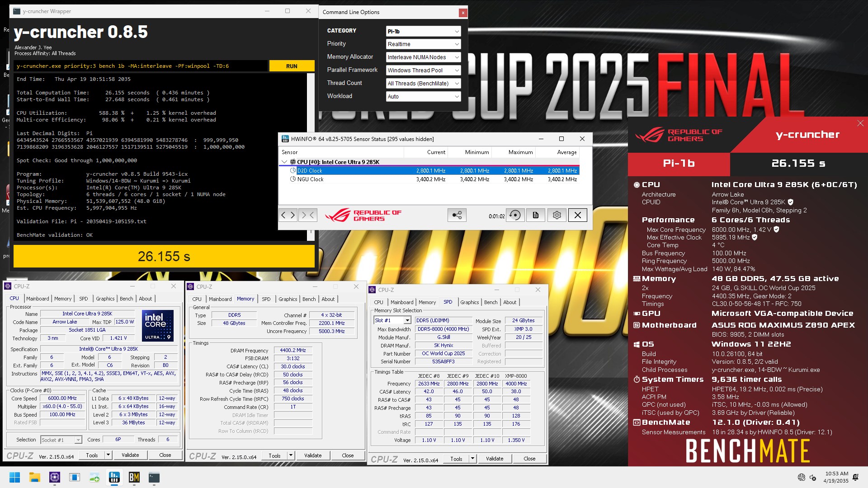Open notification icon beside clock
868x488 pixels.
point(856,477)
